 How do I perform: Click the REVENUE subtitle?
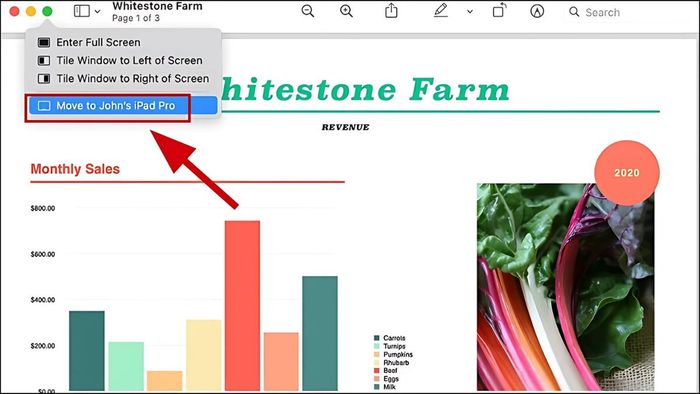[346, 127]
